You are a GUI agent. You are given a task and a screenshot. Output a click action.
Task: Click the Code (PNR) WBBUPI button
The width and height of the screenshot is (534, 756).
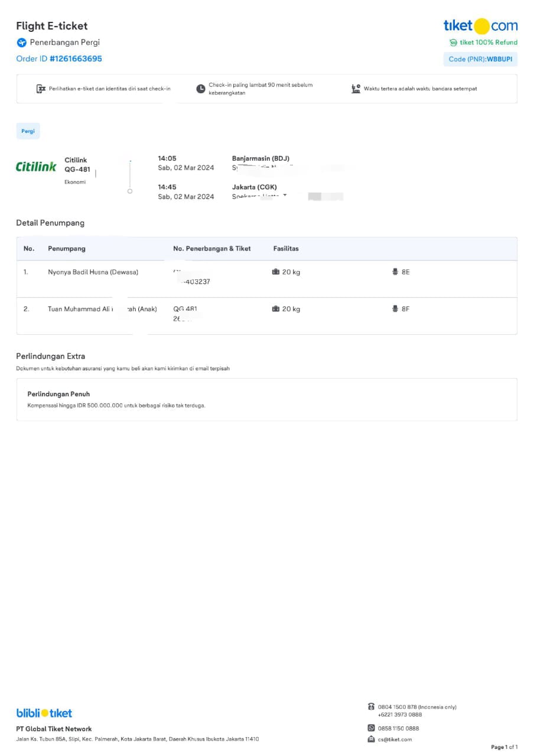480,59
